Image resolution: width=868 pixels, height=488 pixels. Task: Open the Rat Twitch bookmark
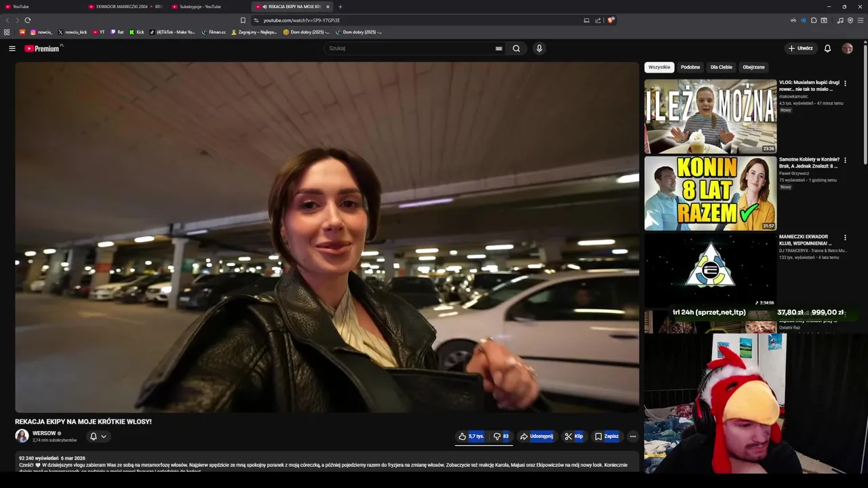[x=117, y=32]
